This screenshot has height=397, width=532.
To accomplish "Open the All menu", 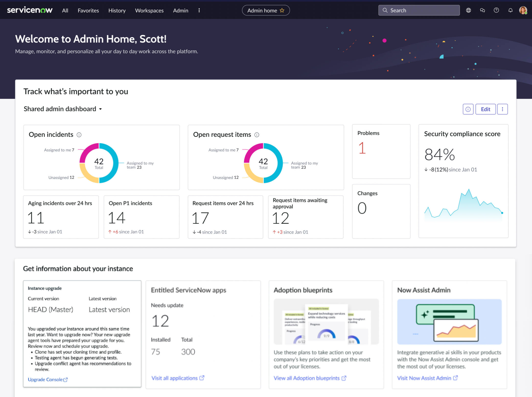I will (65, 10).
